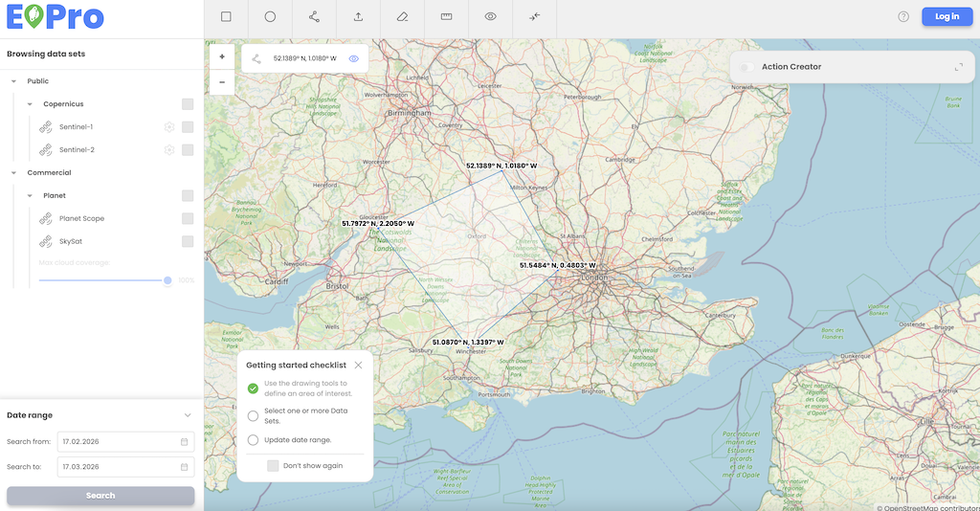Open calendar for Search to date
980x511 pixels.
185,467
